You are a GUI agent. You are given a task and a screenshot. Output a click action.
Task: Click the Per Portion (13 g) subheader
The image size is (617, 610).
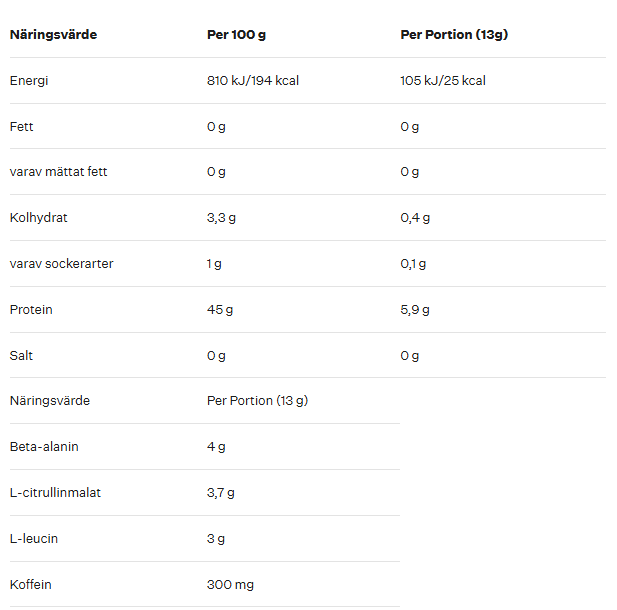click(257, 401)
